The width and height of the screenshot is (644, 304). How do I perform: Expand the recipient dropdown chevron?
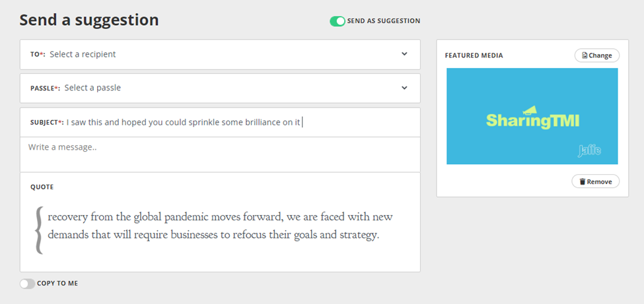point(404,54)
